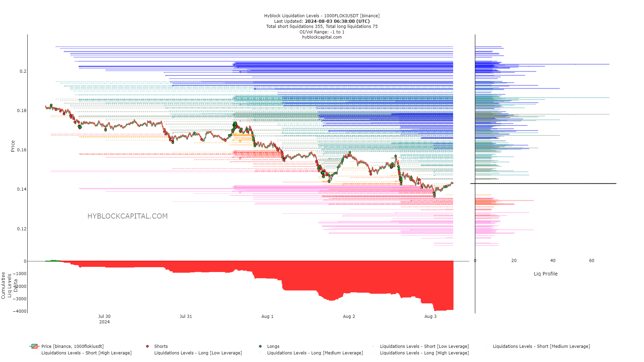This screenshot has height=362, width=644.
Task: Click the 'Price' y-axis title
Action: pyautogui.click(x=13, y=146)
